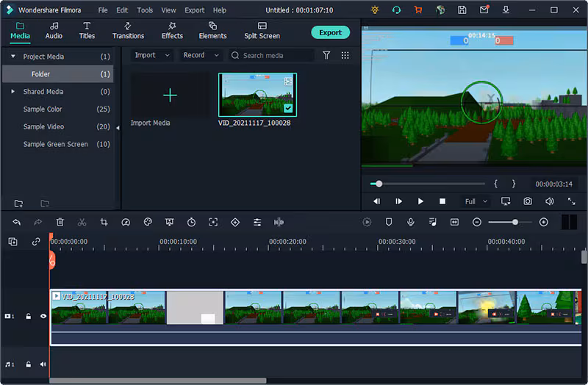
Task: Toggle visibility eye on video track 1
Action: pos(43,317)
